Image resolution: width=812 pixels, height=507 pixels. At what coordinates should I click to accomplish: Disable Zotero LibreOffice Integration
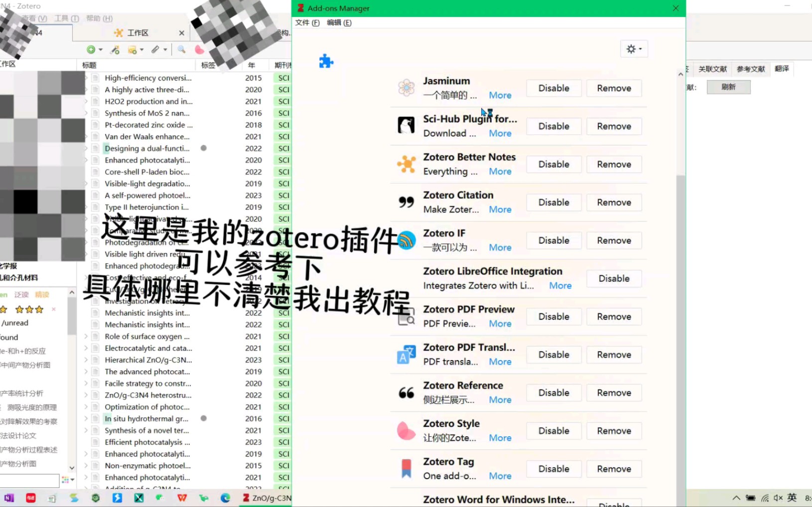pyautogui.click(x=614, y=278)
